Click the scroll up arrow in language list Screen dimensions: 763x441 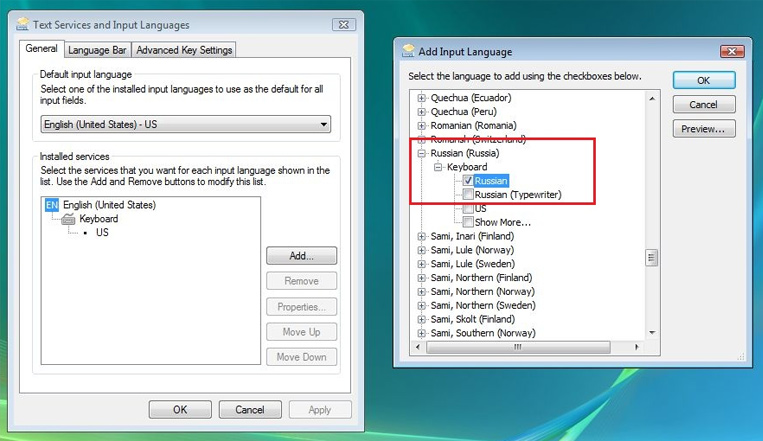click(652, 98)
